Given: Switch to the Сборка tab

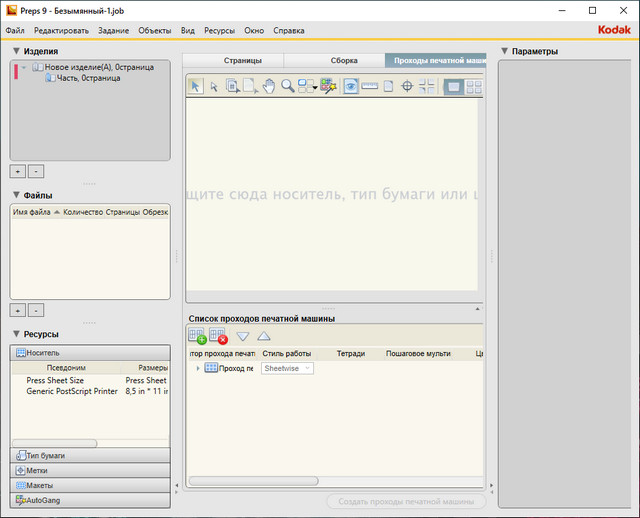Looking at the screenshot, I should coord(343,60).
